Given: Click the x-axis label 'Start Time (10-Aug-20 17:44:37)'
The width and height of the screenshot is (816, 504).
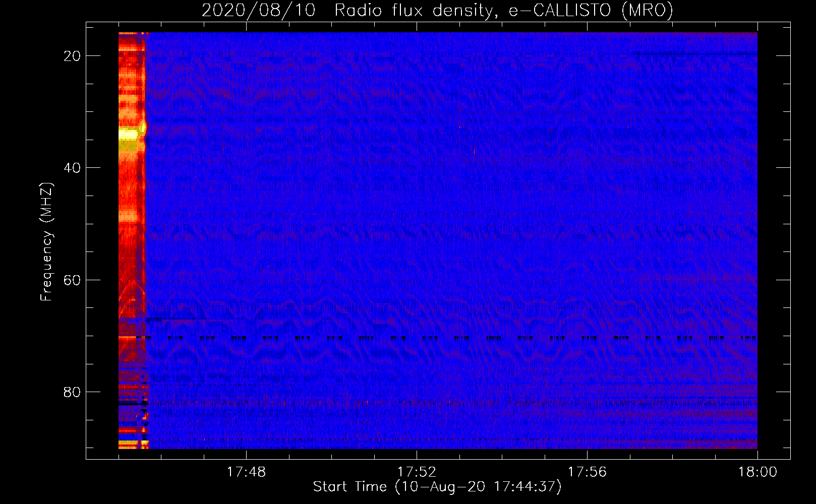Looking at the screenshot, I should coord(437,487).
